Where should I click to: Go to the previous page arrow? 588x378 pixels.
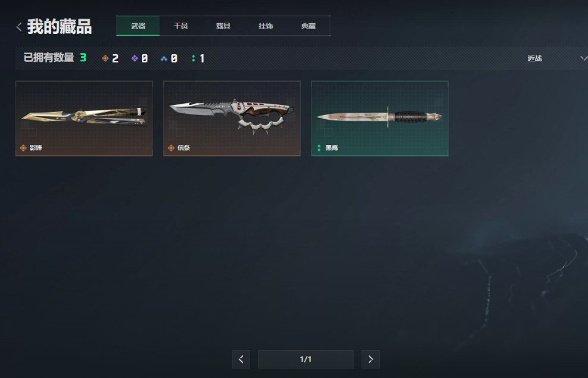click(x=241, y=360)
